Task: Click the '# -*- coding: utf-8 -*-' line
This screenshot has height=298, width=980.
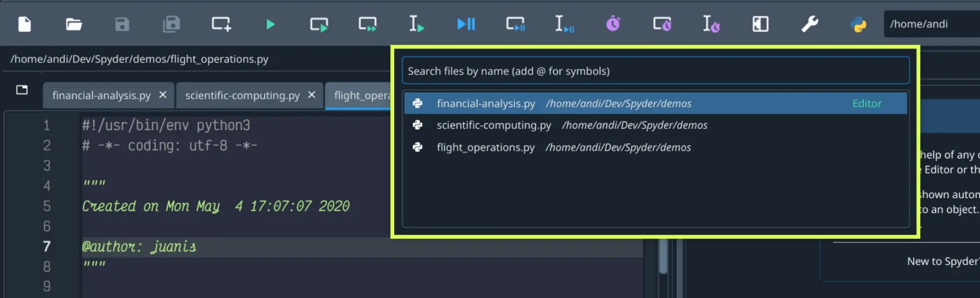Action: click(x=170, y=145)
